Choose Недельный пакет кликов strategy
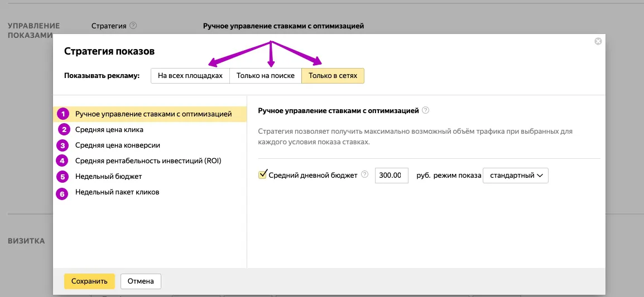Screen dimensions: 644x297 (x=117, y=192)
